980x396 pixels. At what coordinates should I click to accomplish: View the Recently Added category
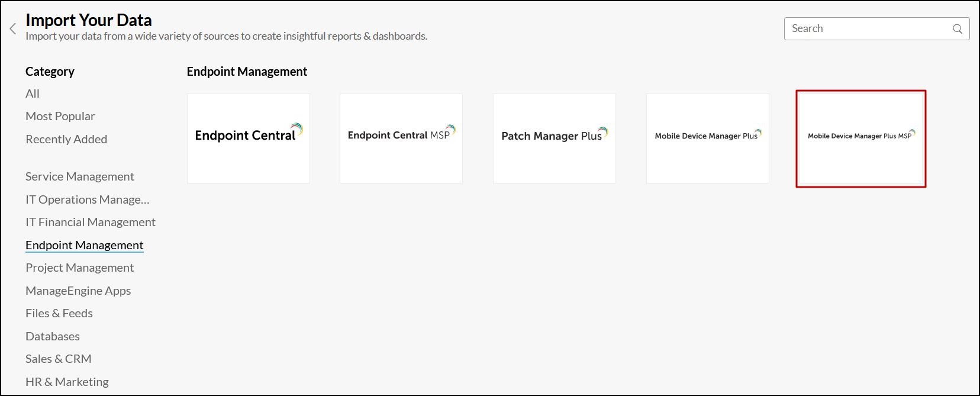click(x=66, y=139)
